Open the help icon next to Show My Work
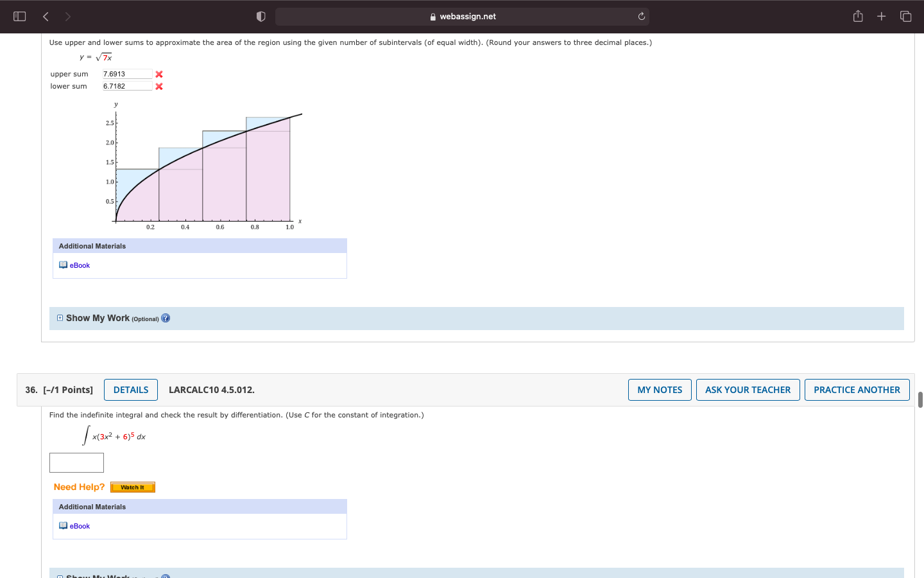Image resolution: width=924 pixels, height=578 pixels. tap(166, 318)
